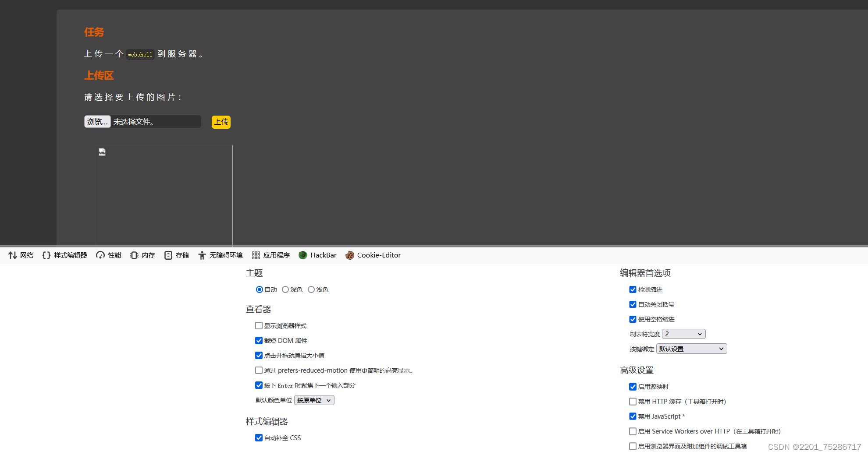The height and width of the screenshot is (455, 868).
Task: Open the 样式编辑器 braces icon
Action: pos(46,255)
